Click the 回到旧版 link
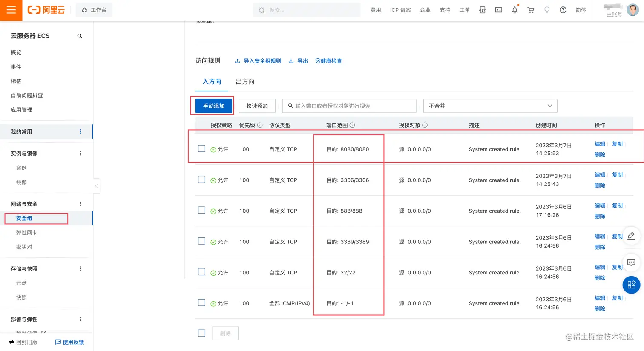The image size is (644, 351). (23, 342)
